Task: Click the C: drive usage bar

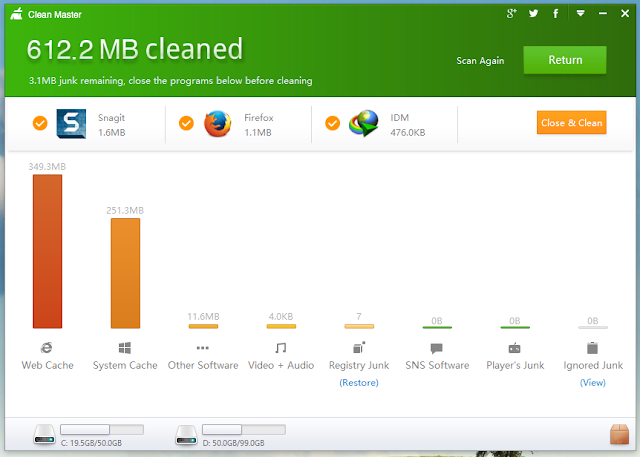Action: tap(102, 429)
